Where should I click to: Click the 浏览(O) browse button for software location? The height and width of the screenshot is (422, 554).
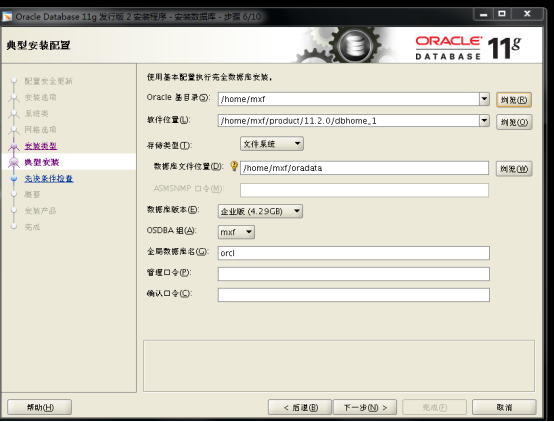click(514, 122)
